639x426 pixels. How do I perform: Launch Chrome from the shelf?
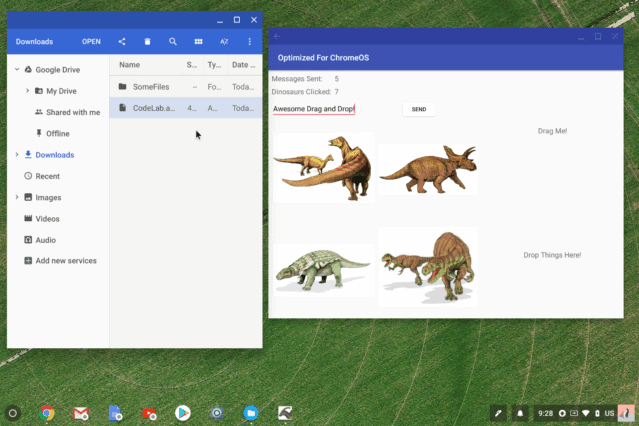tap(47, 412)
